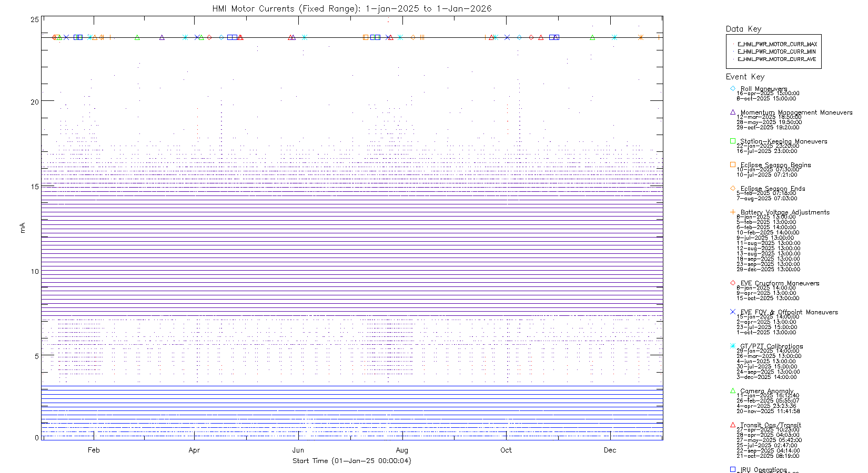Select orange diamond icon beside Eclipse Season Ends

coord(732,188)
